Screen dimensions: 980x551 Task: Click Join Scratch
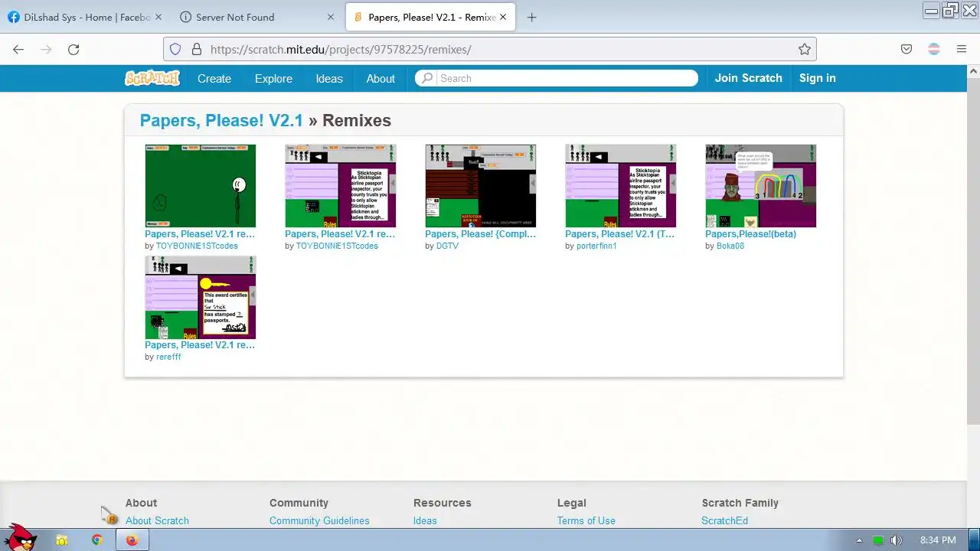pyautogui.click(x=749, y=78)
